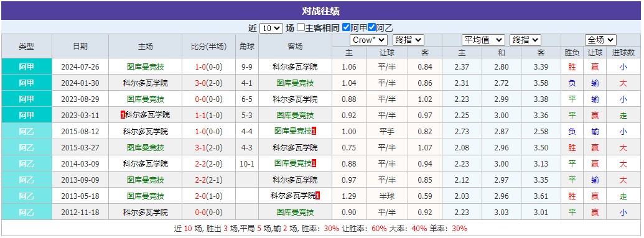Click the corner count 9-9

247,67
